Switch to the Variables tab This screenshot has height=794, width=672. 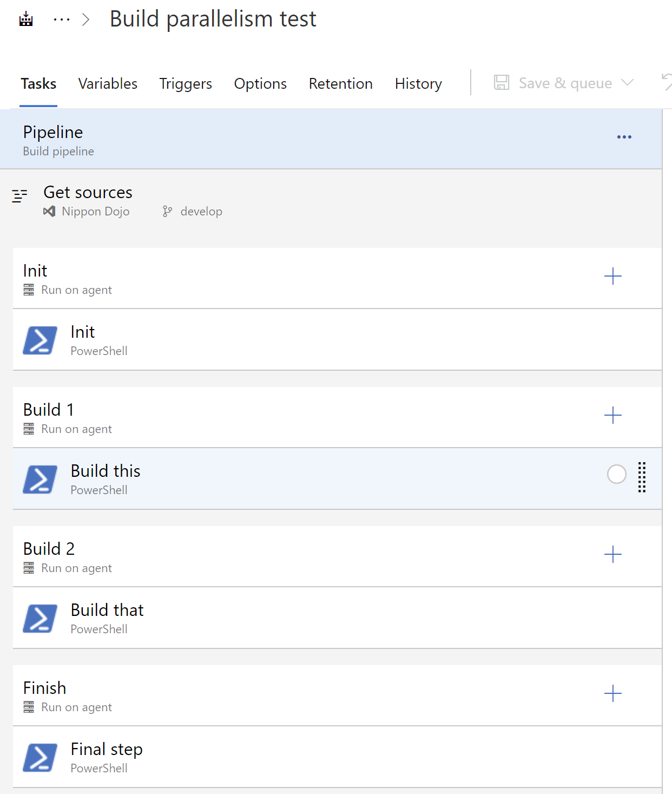pos(108,84)
